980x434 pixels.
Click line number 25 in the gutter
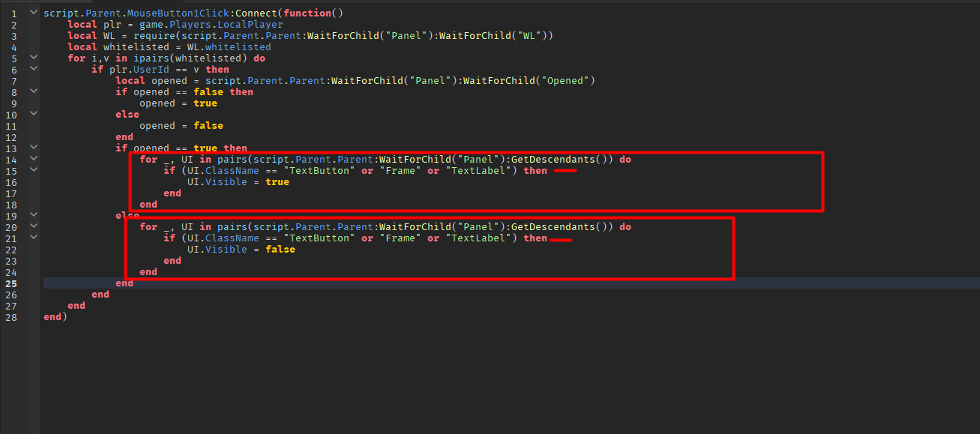10,283
